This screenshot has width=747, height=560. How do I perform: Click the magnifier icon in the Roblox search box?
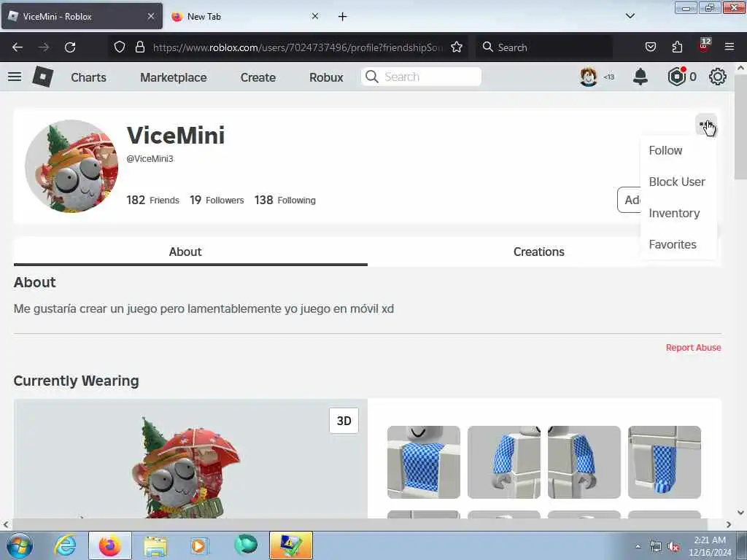tap(372, 77)
